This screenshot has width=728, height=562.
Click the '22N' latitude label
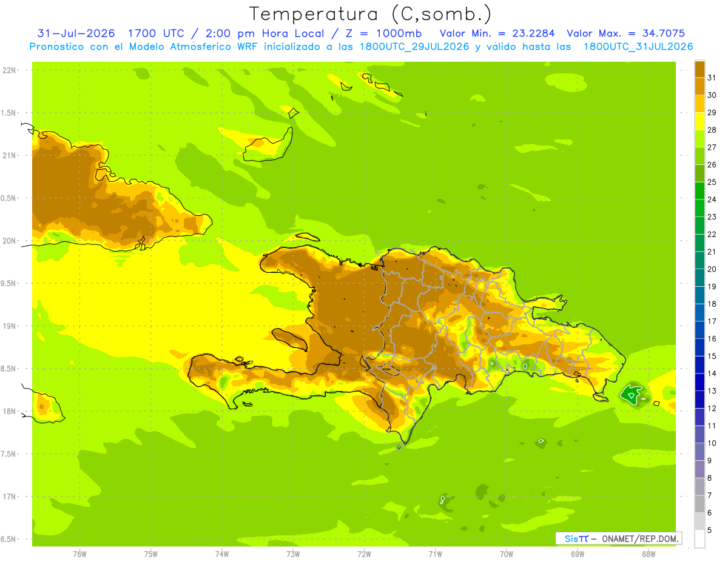[x=9, y=70]
